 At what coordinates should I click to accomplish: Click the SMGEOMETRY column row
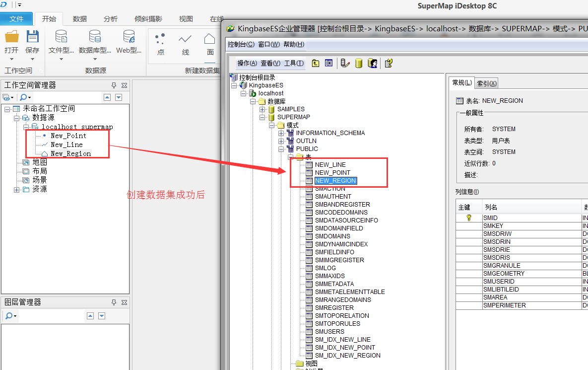(x=522, y=274)
